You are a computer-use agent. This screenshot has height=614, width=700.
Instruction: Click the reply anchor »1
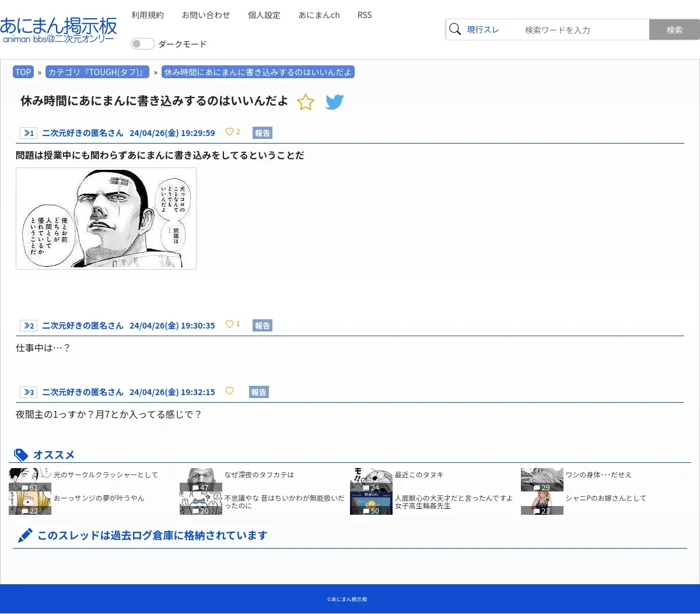point(29,133)
